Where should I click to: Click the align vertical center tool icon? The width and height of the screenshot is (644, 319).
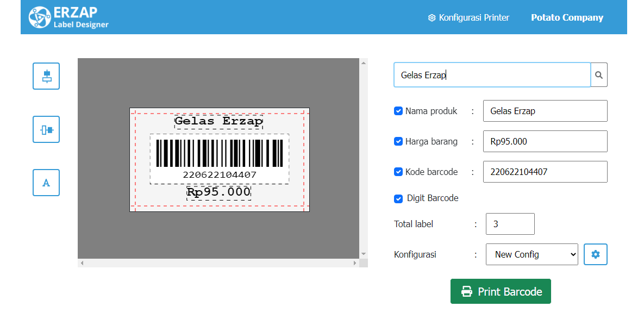46,129
